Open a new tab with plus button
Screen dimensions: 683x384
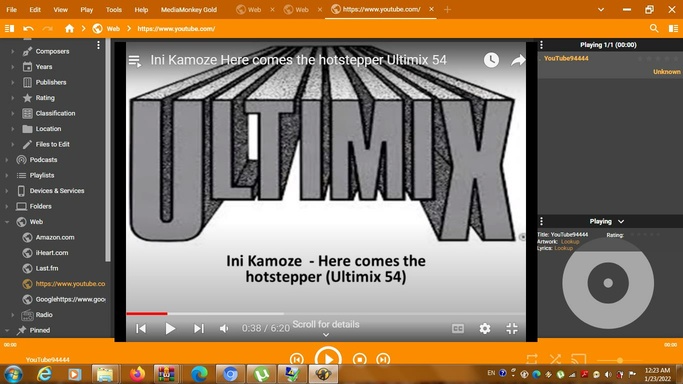click(447, 10)
